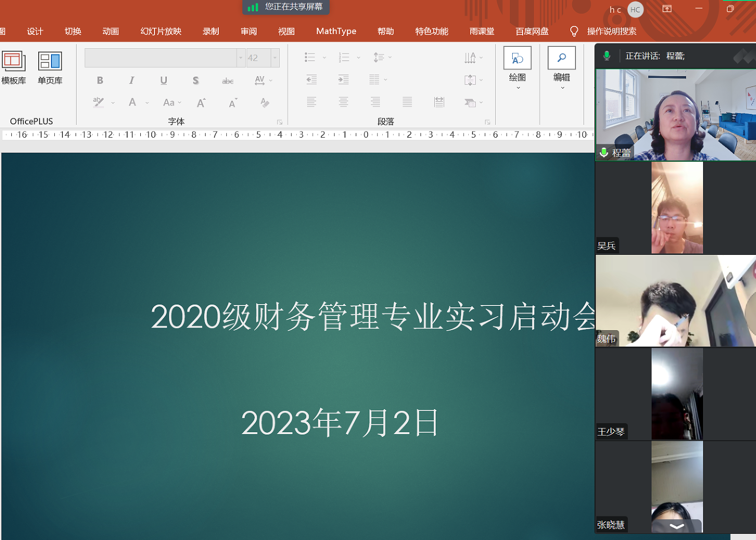
Task: Click the bulleted list icon
Action: pos(310,57)
